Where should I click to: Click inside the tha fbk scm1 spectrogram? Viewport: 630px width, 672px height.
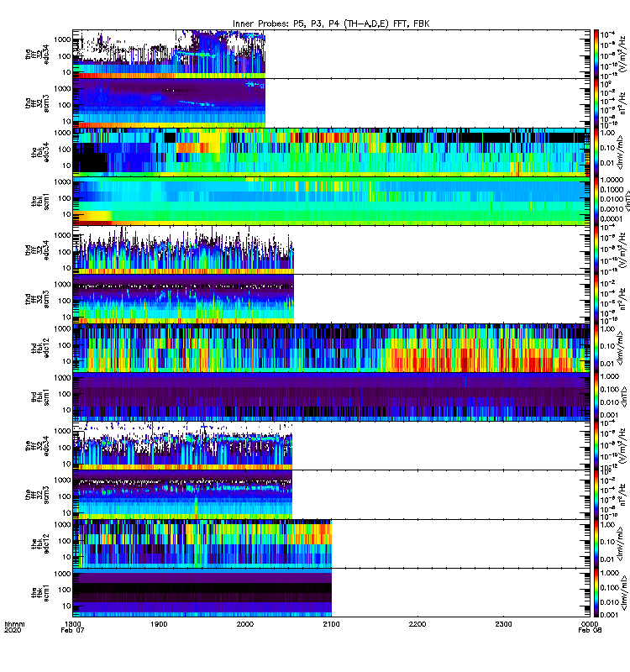click(x=331, y=201)
